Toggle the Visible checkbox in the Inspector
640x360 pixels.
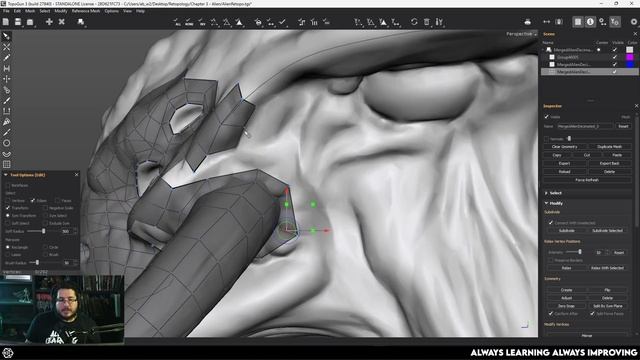point(547,117)
